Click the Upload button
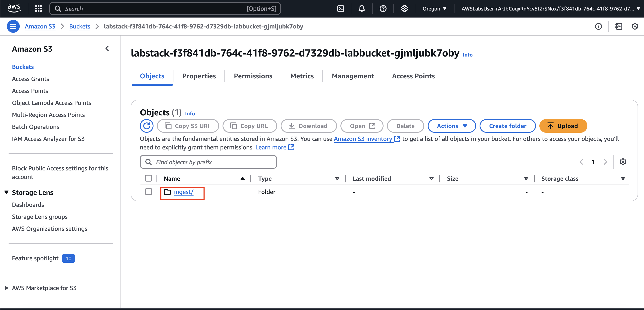Screen dimensions: 644x310 (563, 126)
